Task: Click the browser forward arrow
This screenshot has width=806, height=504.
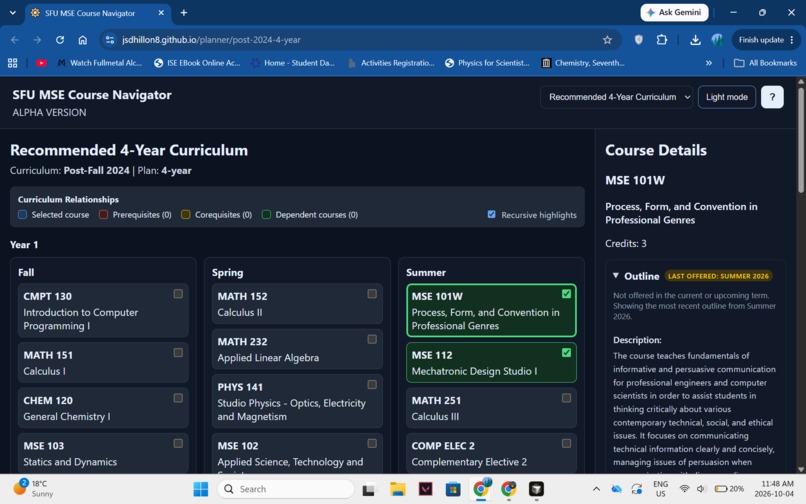Action: click(x=37, y=40)
